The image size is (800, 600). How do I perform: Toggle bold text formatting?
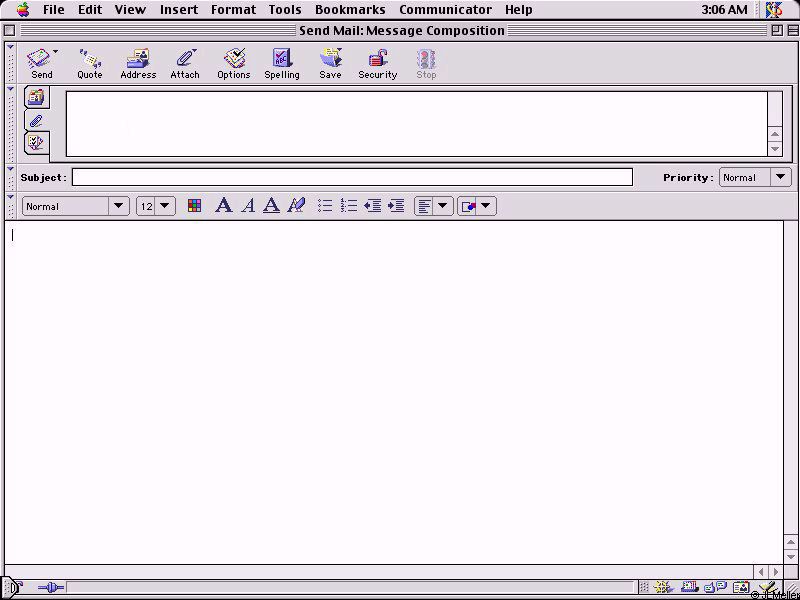click(x=223, y=206)
